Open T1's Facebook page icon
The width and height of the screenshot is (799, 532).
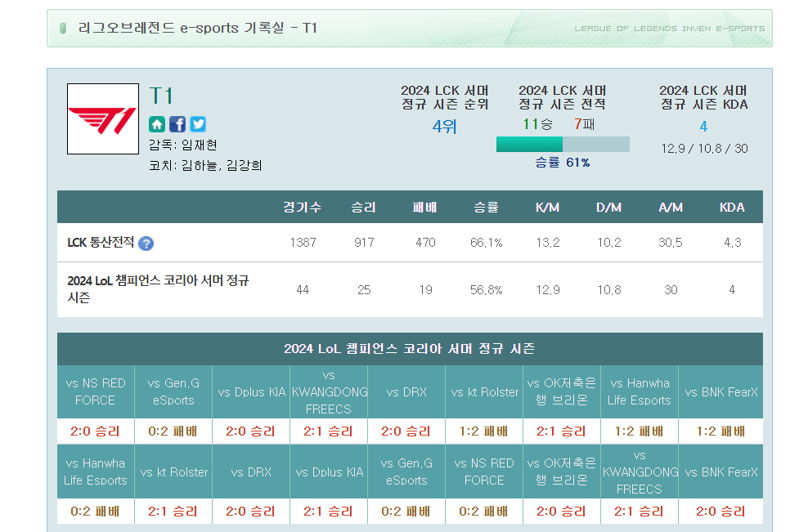[x=177, y=124]
